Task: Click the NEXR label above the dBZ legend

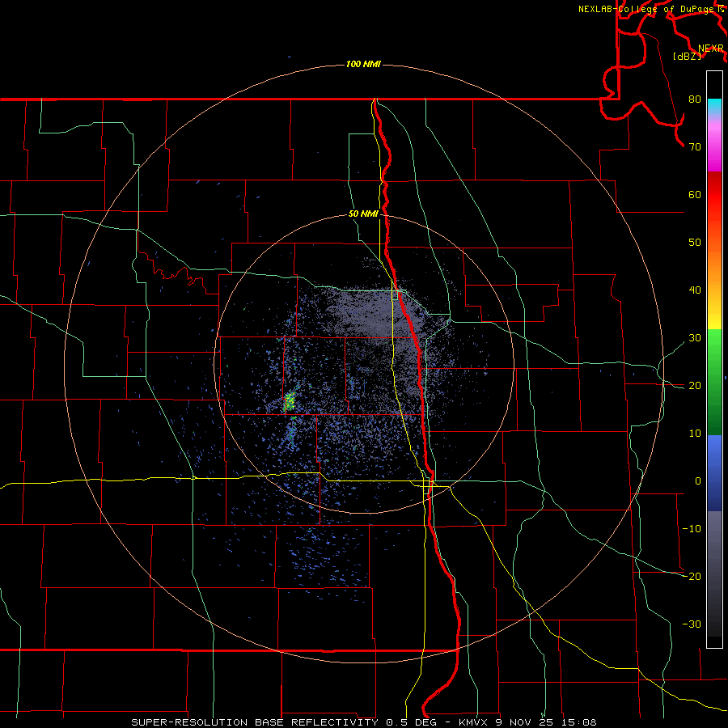Action: [711, 49]
